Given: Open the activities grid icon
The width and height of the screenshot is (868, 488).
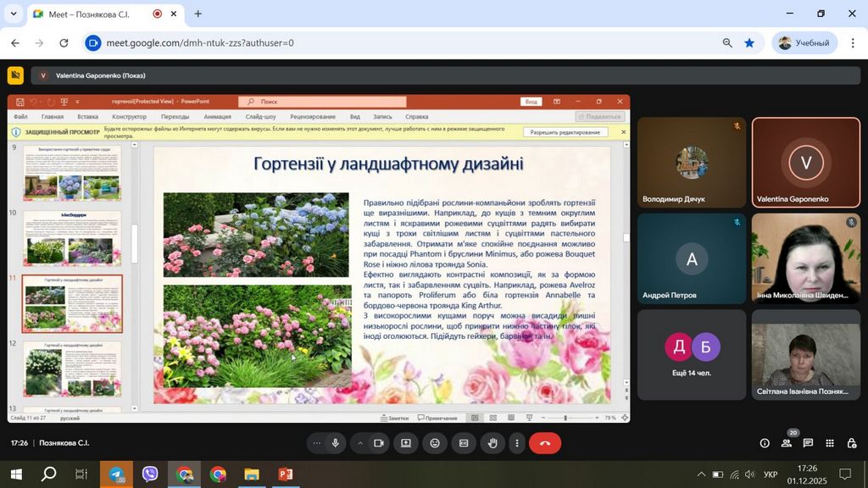Looking at the screenshot, I should point(830,443).
